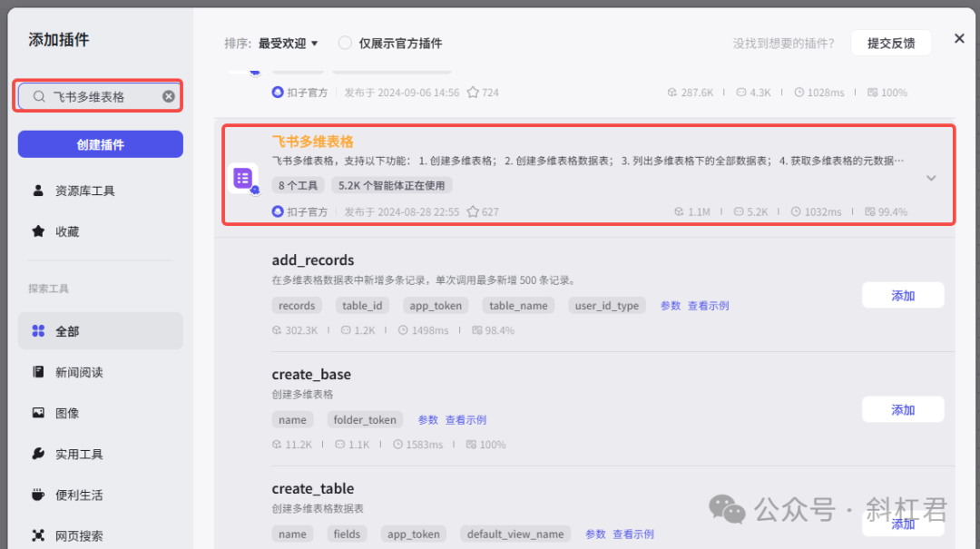Click the 302.3K usage icon for add_records
The image size is (980, 549).
click(x=276, y=330)
